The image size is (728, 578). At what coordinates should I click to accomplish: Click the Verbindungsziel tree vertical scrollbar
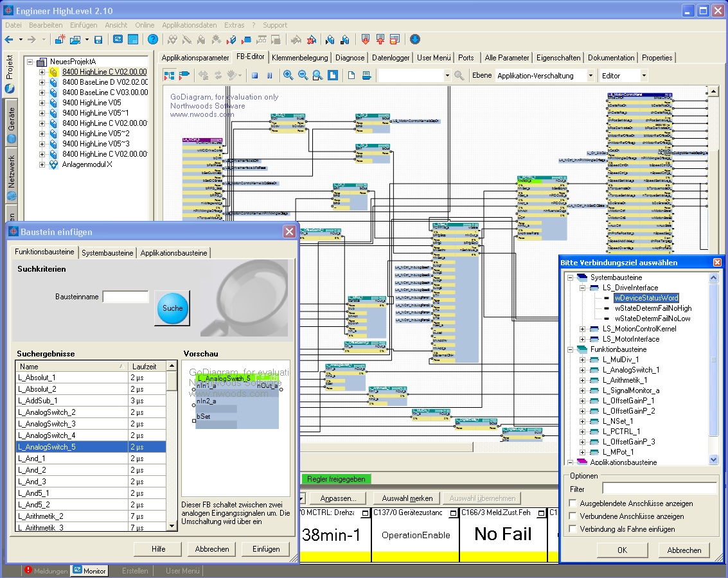714,369
